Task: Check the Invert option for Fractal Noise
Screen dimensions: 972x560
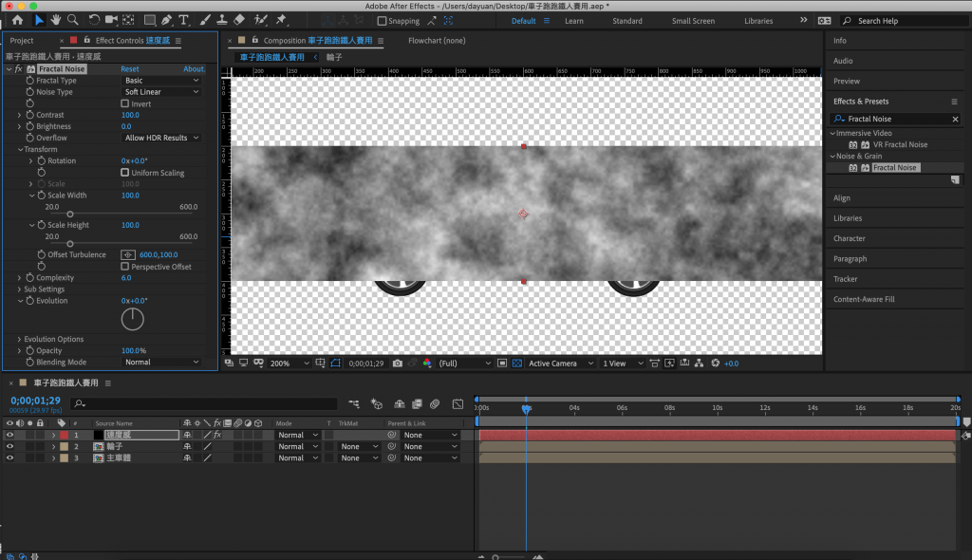Action: click(125, 103)
